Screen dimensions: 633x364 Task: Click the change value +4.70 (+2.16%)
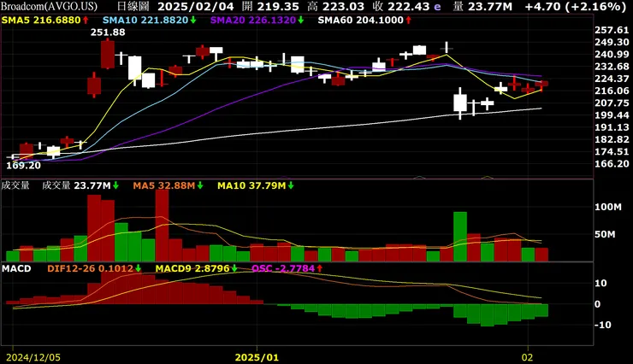(x=576, y=7)
